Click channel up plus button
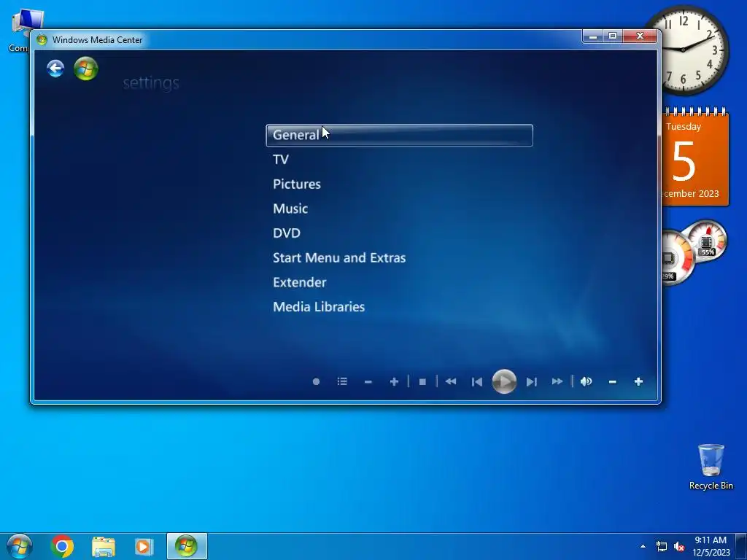 (394, 381)
